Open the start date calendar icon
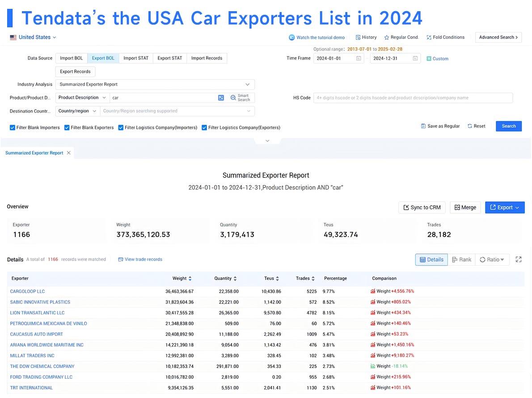 [x=359, y=59]
